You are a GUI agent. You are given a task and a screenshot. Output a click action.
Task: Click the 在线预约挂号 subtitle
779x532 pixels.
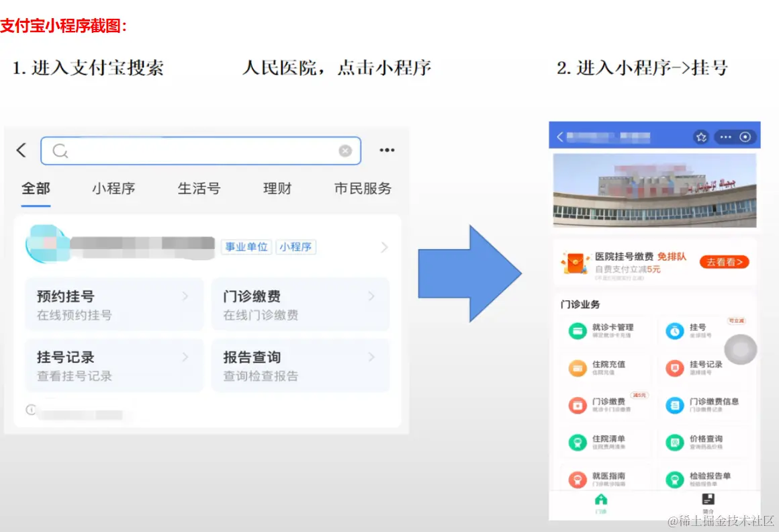[75, 315]
